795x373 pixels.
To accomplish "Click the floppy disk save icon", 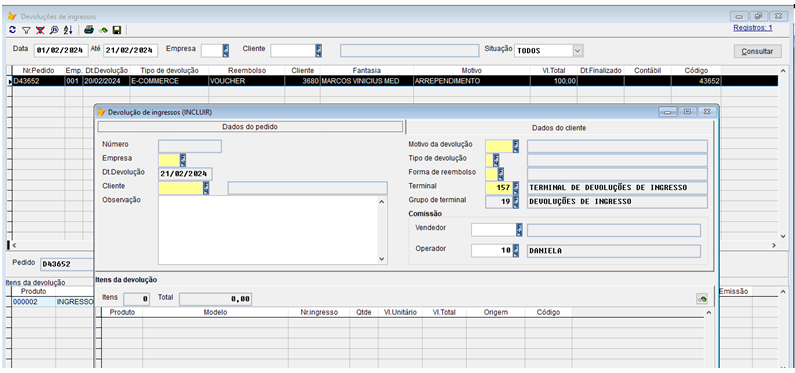I will pos(117,30).
